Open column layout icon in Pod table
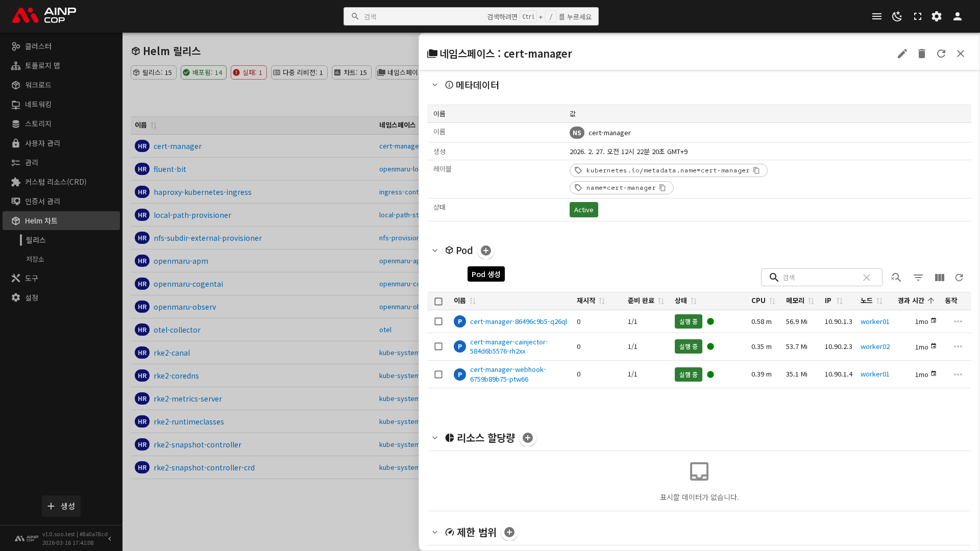 point(939,278)
